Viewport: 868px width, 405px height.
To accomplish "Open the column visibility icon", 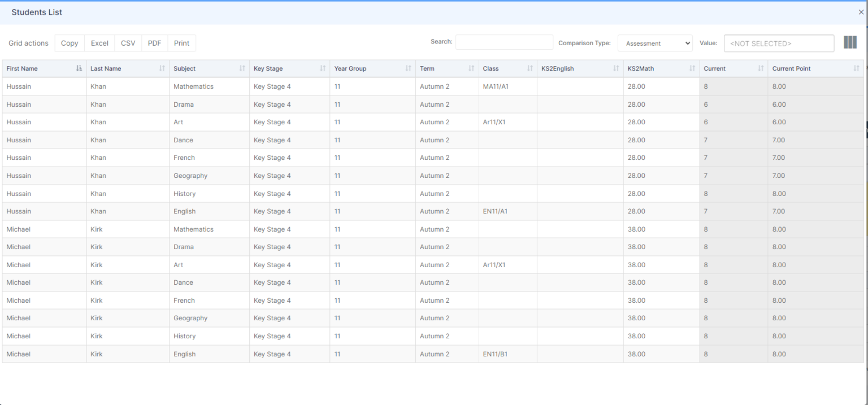I will point(850,42).
